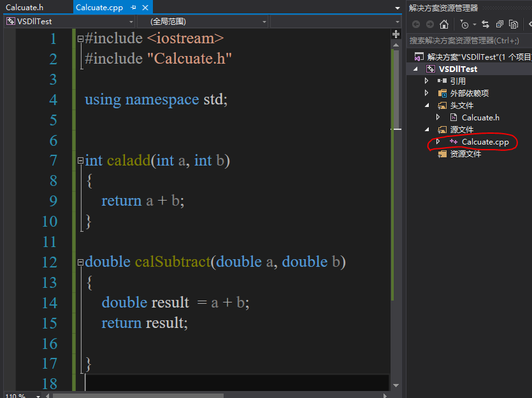
Task: Click the editor vertical scroll down arrow
Action: (396, 385)
